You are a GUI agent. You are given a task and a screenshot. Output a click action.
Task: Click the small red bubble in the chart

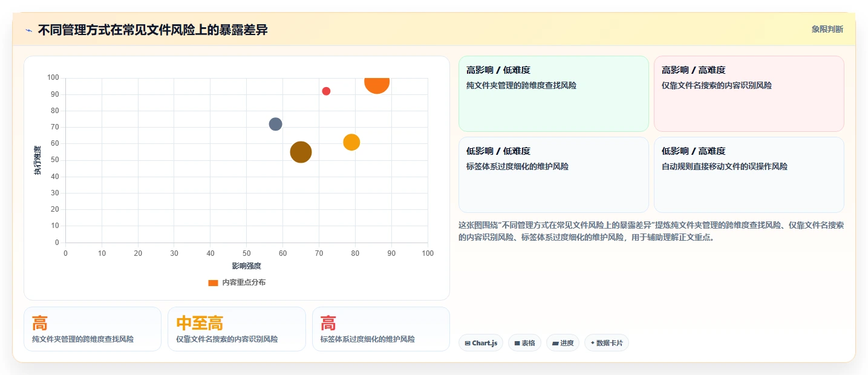tap(326, 91)
